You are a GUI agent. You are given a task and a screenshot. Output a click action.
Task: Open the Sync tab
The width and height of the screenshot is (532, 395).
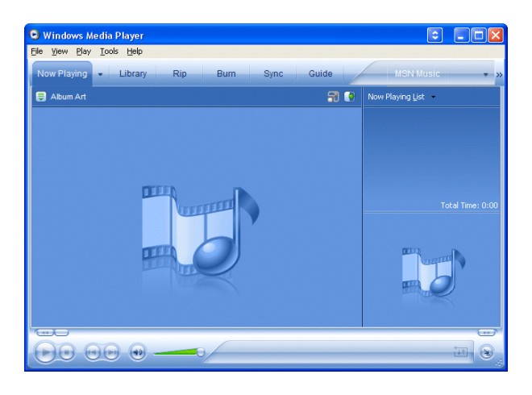click(273, 73)
